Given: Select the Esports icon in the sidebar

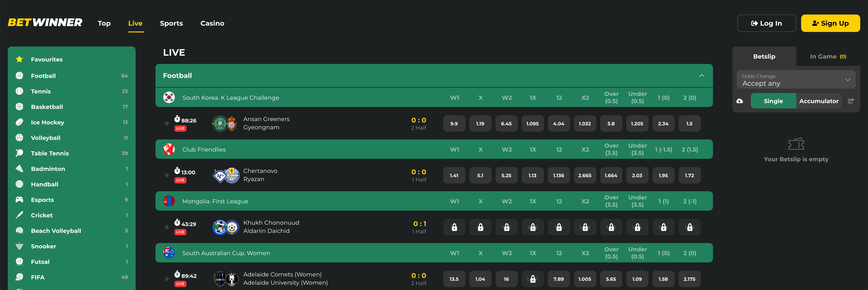Looking at the screenshot, I should tap(20, 199).
